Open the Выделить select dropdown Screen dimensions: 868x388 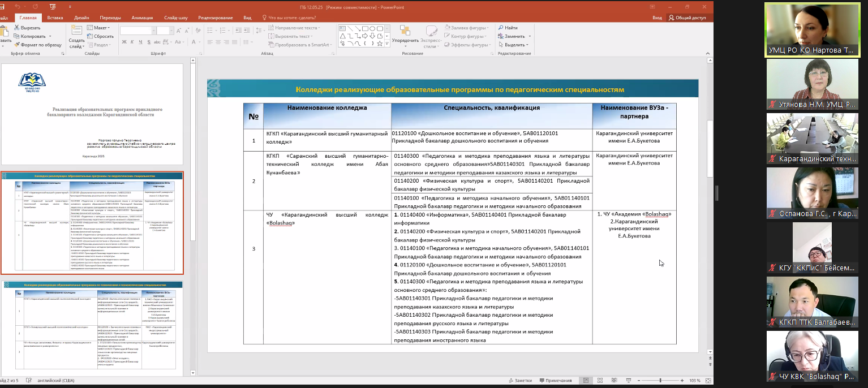515,45
